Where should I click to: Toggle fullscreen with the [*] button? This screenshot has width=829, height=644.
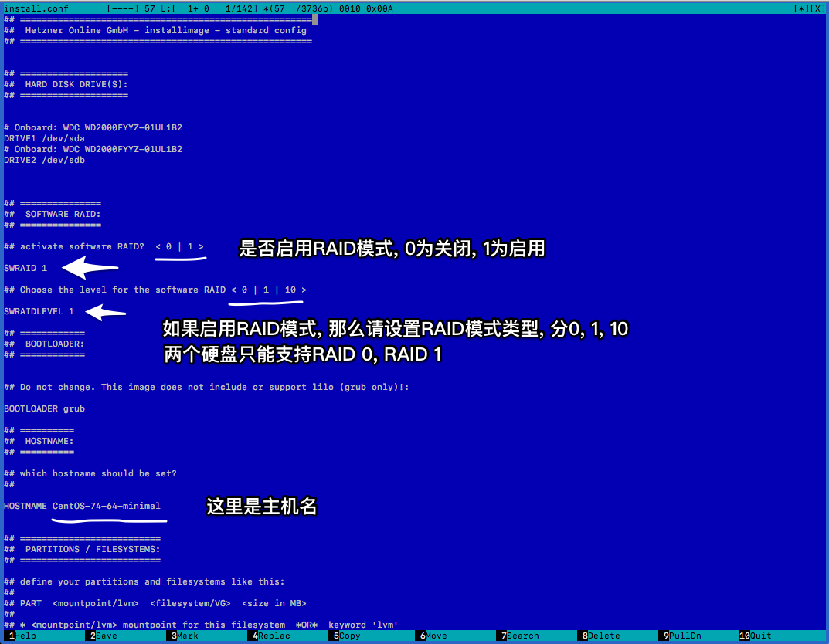[x=801, y=8]
